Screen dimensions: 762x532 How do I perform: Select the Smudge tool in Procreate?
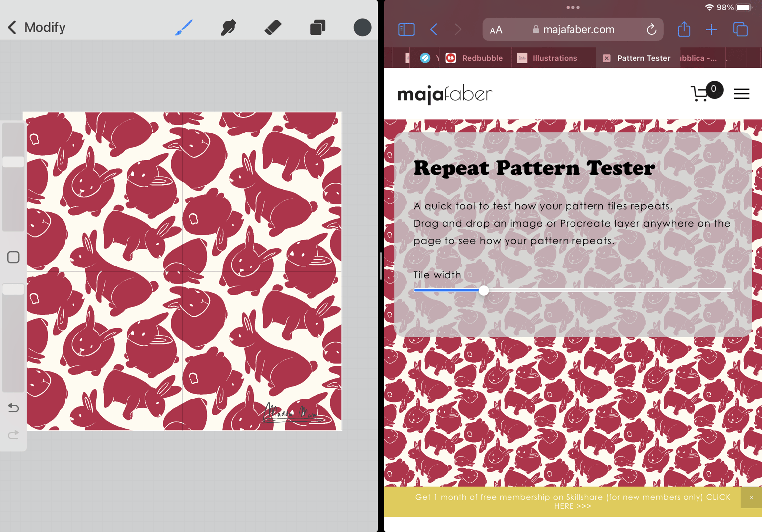click(228, 27)
